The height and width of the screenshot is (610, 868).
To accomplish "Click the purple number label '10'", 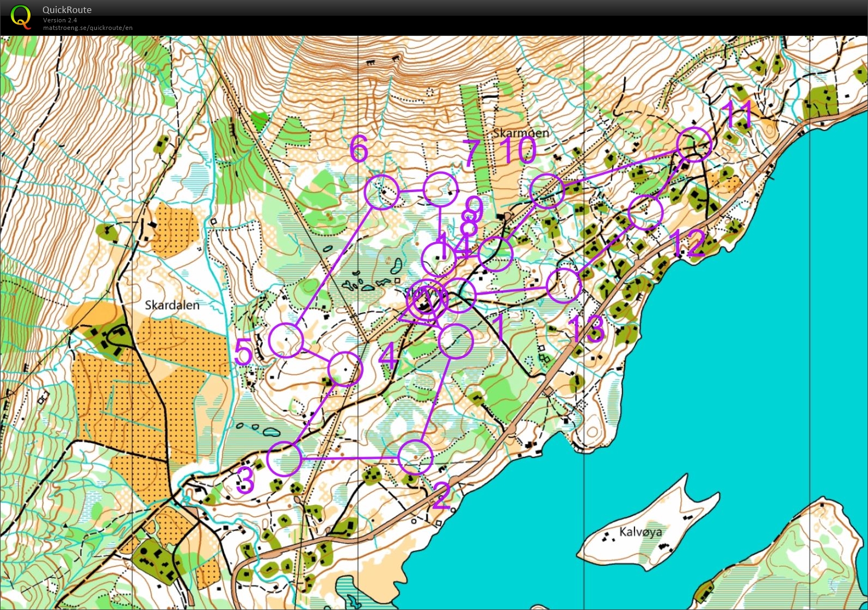I will (x=518, y=150).
